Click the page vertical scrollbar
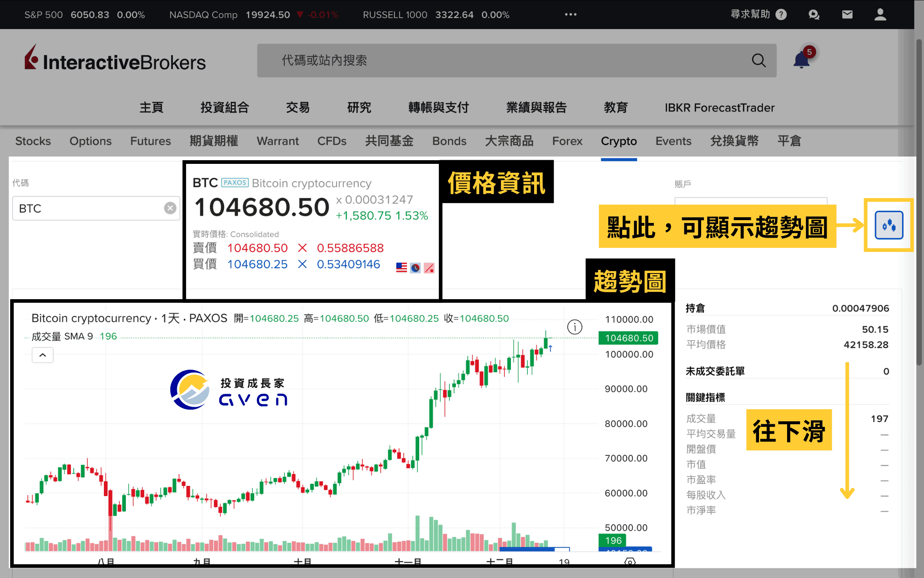The height and width of the screenshot is (578, 924). click(x=919, y=202)
